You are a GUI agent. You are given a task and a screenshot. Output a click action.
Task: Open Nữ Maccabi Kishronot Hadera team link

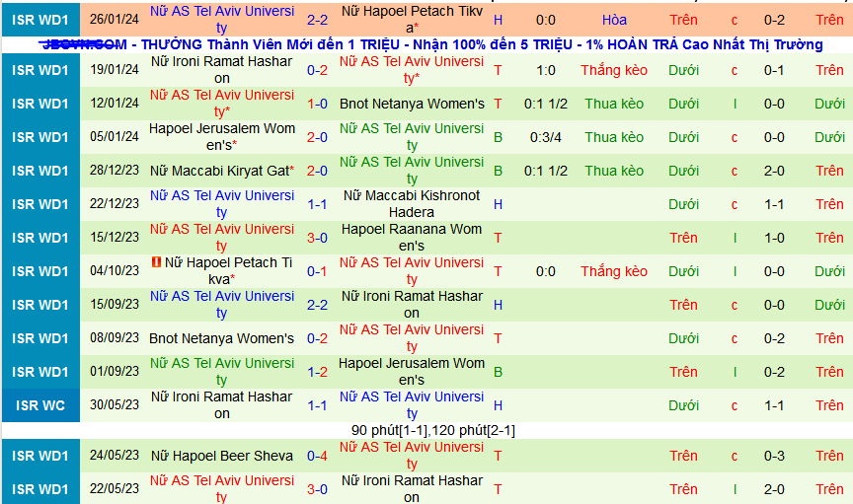(412, 204)
